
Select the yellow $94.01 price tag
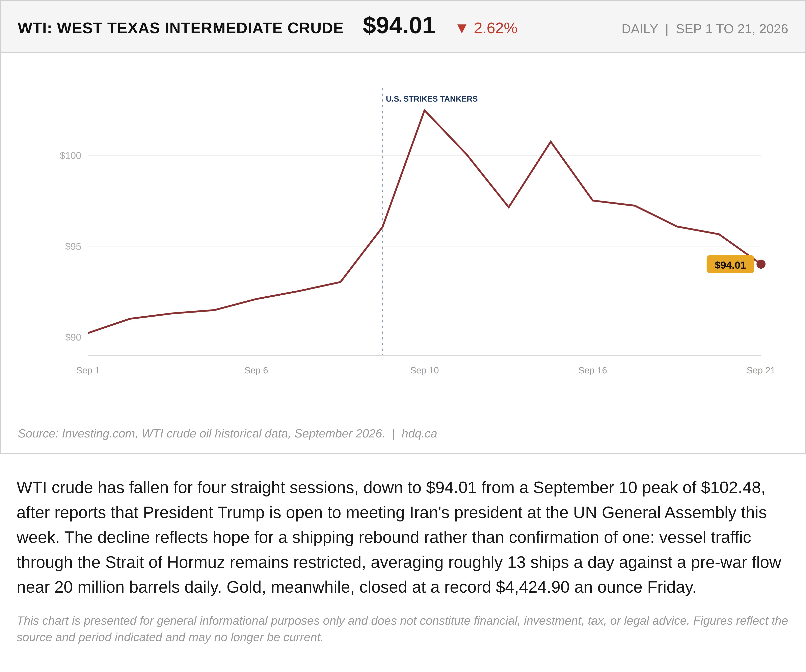pyautogui.click(x=730, y=264)
